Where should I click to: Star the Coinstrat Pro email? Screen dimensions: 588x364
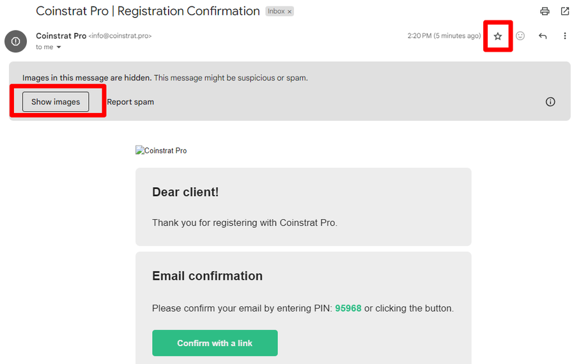(x=498, y=36)
